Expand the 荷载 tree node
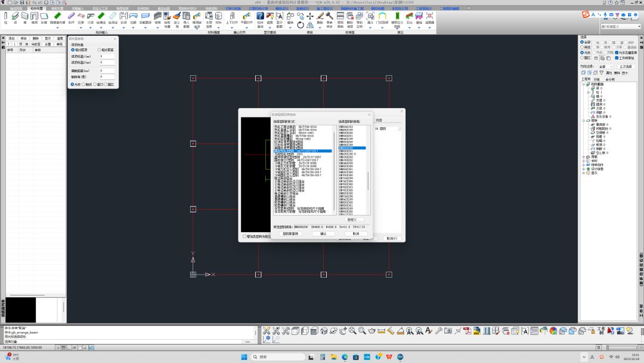 (583, 157)
